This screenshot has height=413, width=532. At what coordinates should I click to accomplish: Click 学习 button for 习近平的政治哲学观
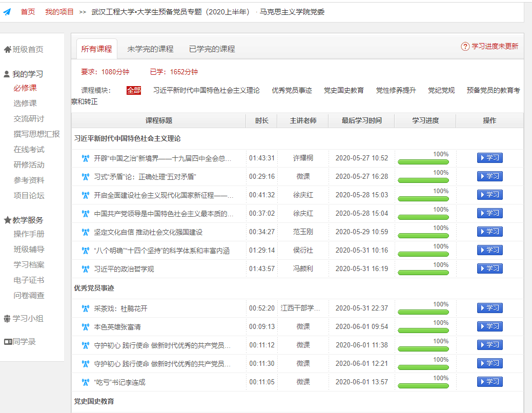click(x=489, y=269)
